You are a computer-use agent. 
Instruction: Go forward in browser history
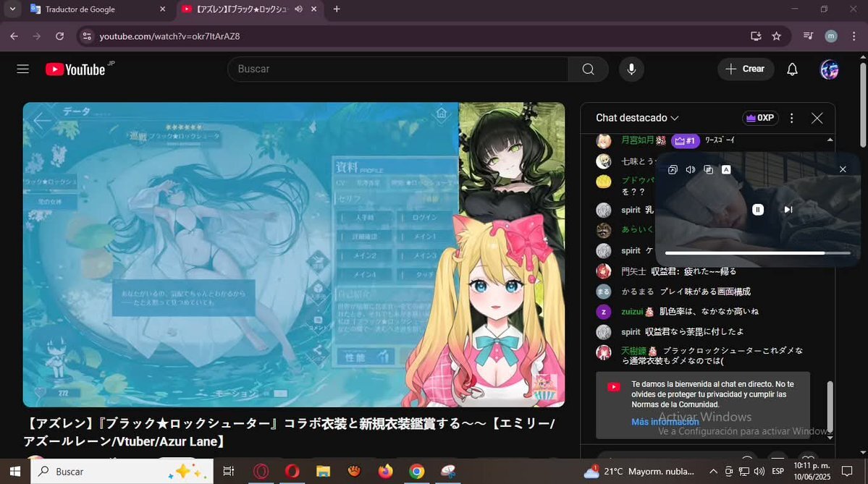[36, 36]
